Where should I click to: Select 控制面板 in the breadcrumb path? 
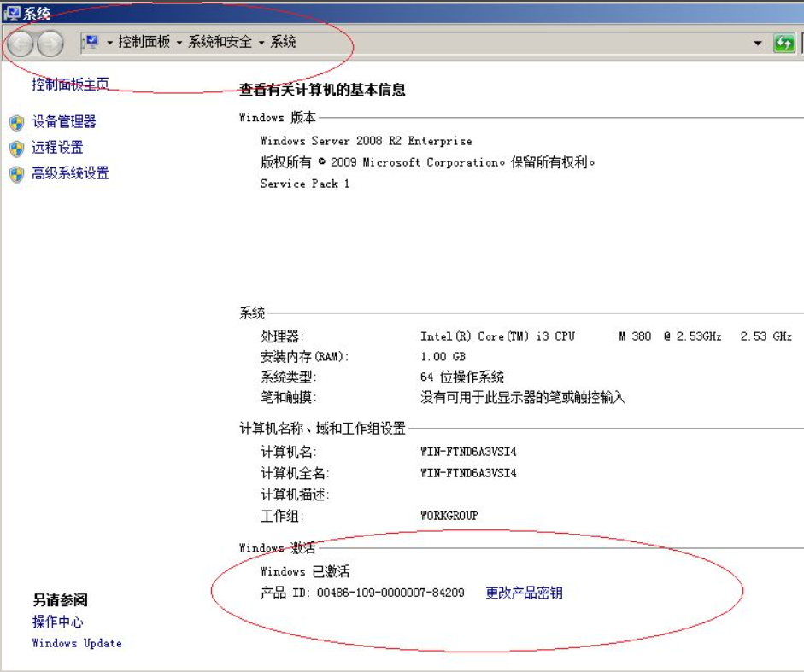point(144,42)
